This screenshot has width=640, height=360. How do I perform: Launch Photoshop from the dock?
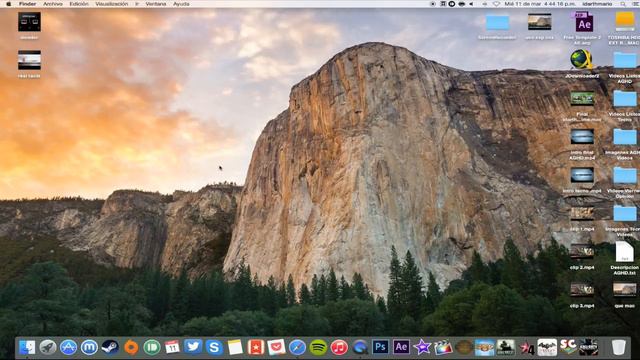[380, 347]
